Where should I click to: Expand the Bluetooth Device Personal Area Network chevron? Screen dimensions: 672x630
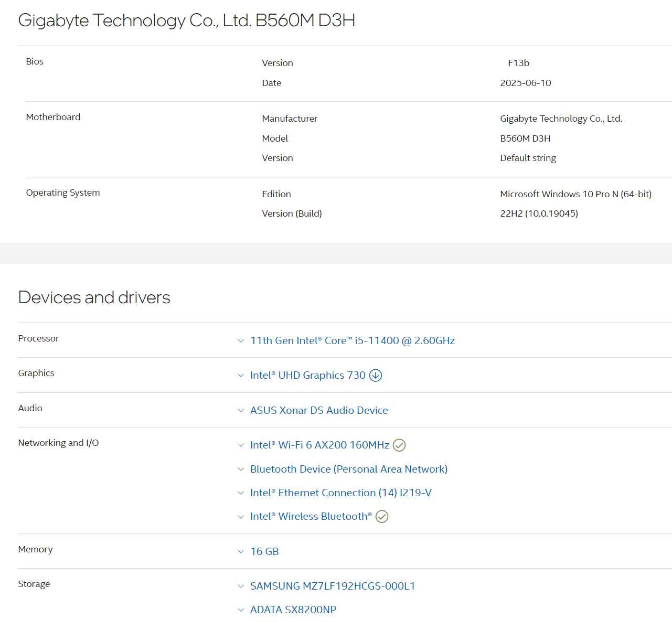pos(241,469)
